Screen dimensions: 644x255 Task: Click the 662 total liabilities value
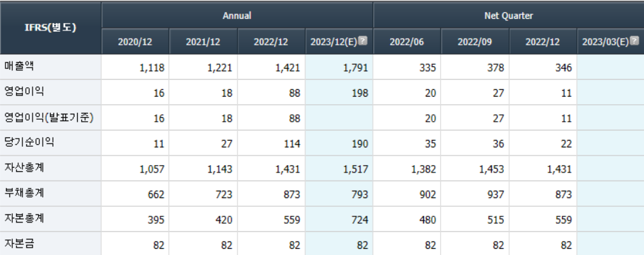(156, 195)
